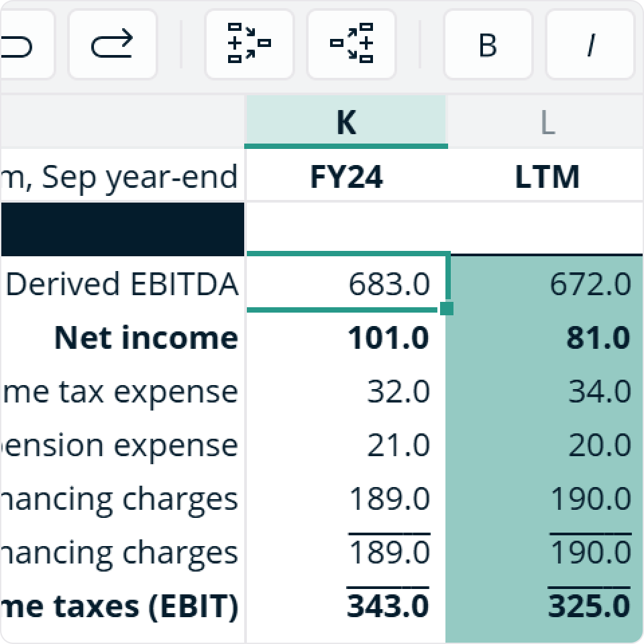Viewport: 644px width, 644px height.
Task: Toggle italic formatting
Action: pyautogui.click(x=590, y=44)
